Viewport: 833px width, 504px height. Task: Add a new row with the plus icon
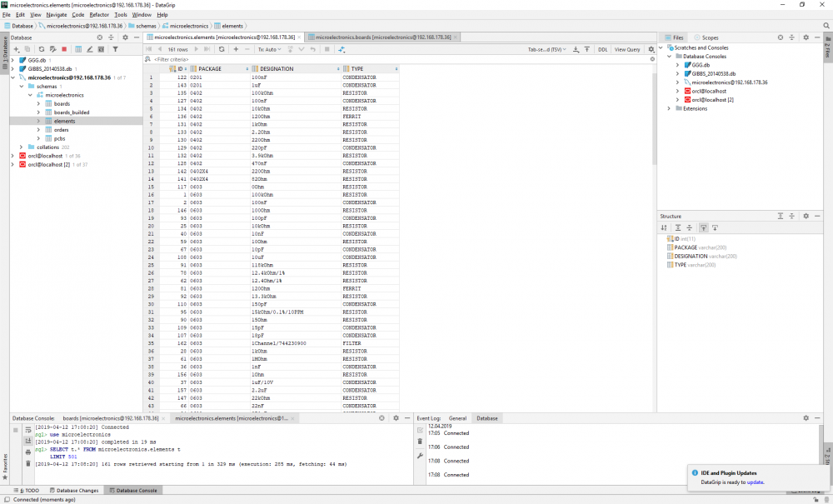pos(236,49)
